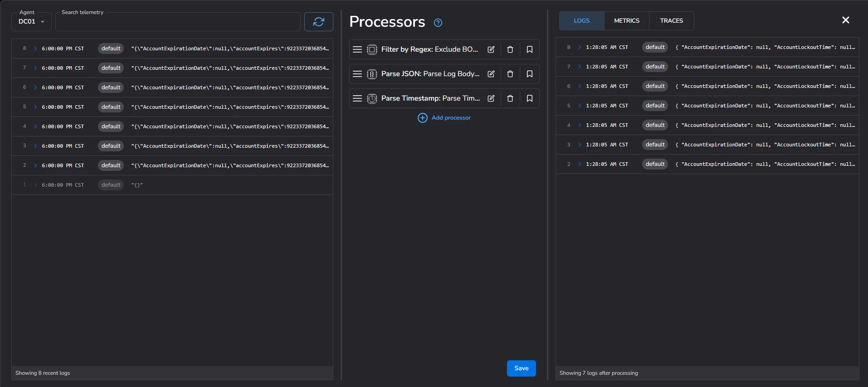Screen dimensions: 868x387
Task: Switch to the METRICS tab
Action: [x=626, y=21]
